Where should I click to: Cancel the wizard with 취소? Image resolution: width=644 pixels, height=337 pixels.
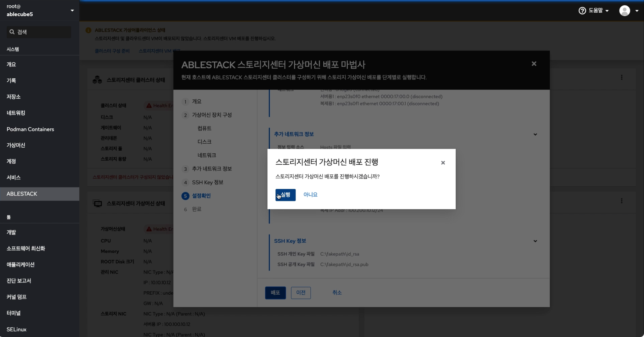[337, 293]
